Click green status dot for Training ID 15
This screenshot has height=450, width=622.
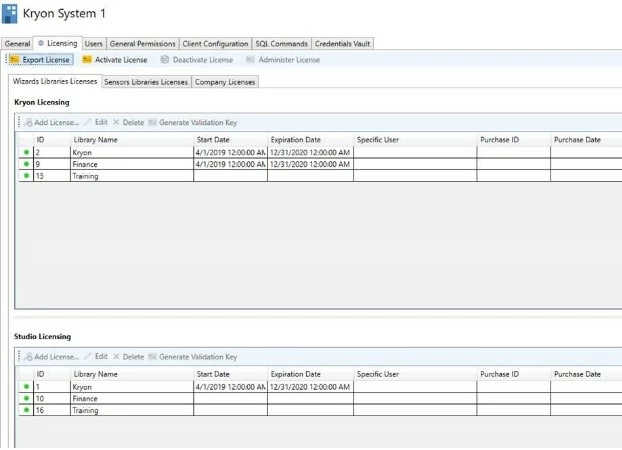point(26,175)
